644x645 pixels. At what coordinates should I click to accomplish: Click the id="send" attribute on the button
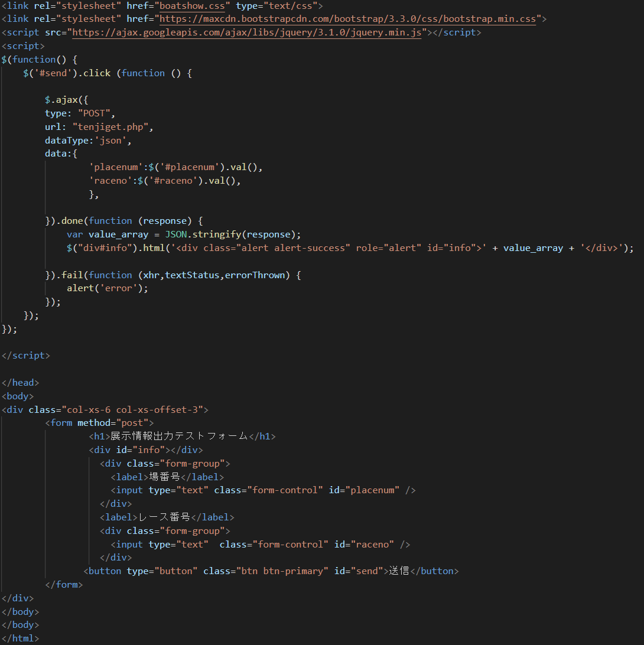tap(359, 571)
